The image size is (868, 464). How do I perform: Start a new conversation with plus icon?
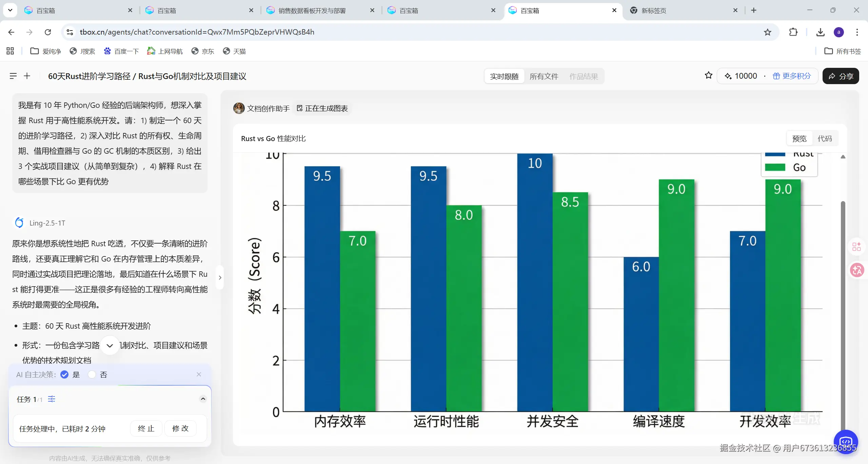coord(27,76)
